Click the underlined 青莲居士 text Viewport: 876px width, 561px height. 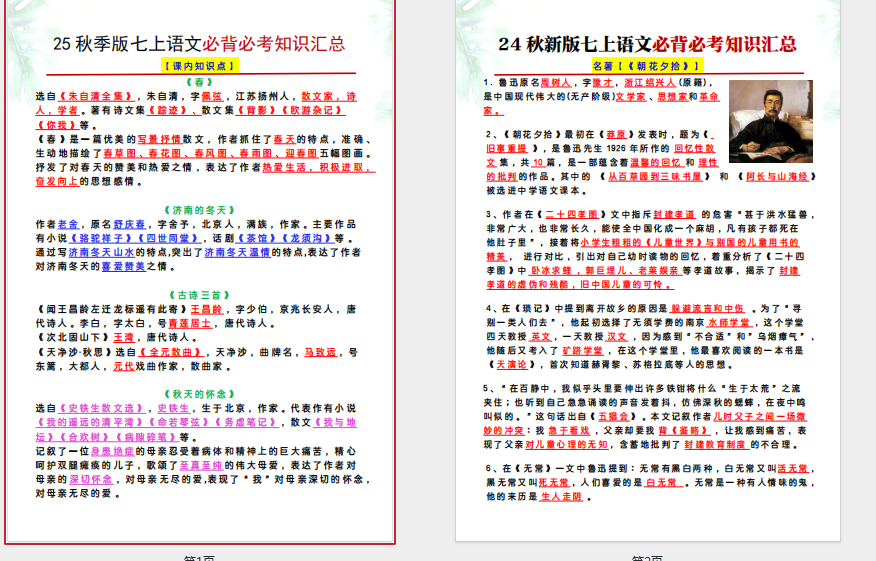pos(192,324)
